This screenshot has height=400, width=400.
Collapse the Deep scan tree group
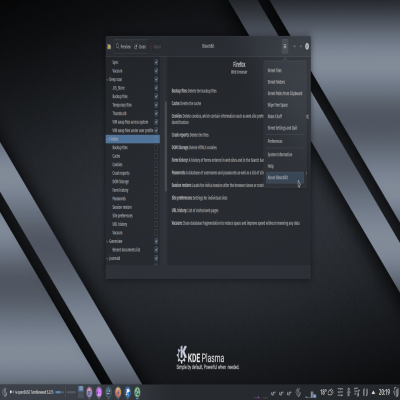click(107, 80)
